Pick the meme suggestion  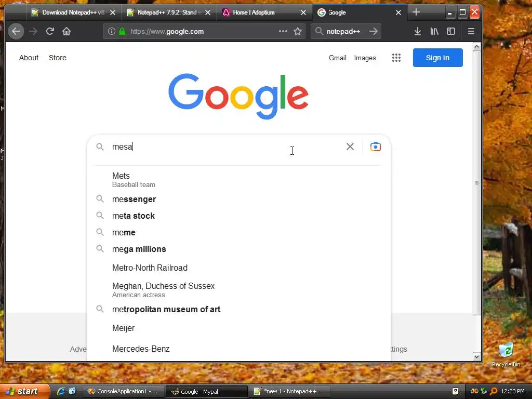[x=239, y=232]
